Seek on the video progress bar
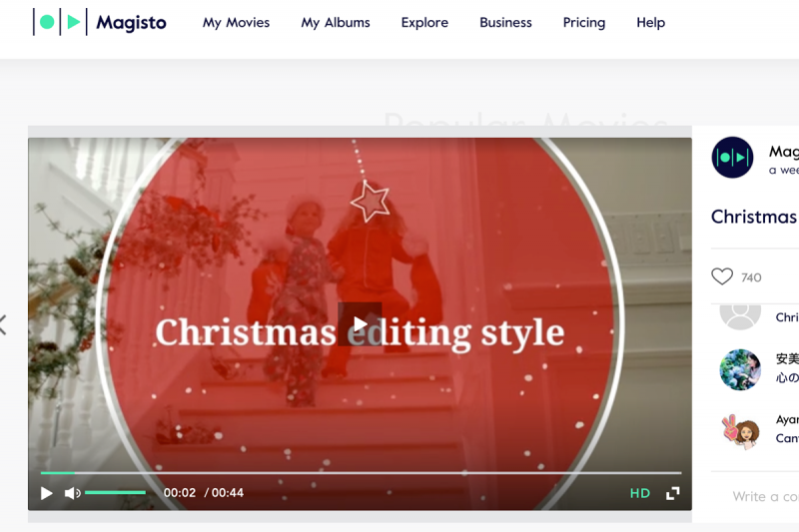799x532 pixels. click(x=360, y=473)
